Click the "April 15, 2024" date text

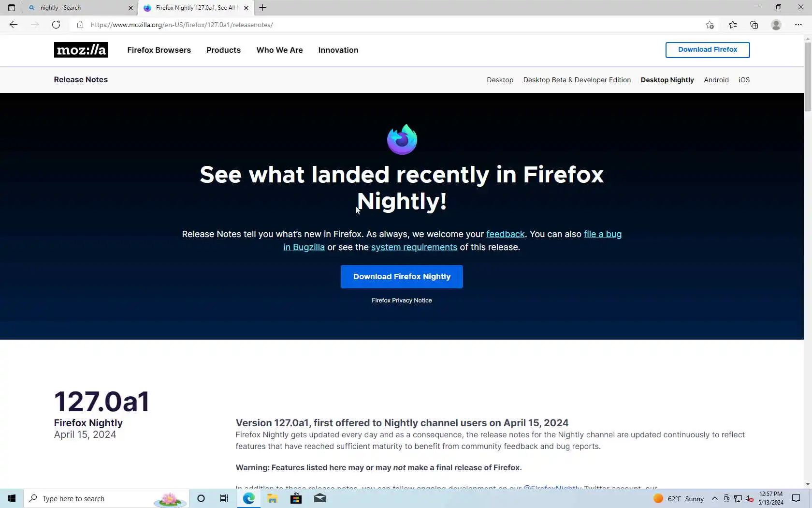pos(85,434)
